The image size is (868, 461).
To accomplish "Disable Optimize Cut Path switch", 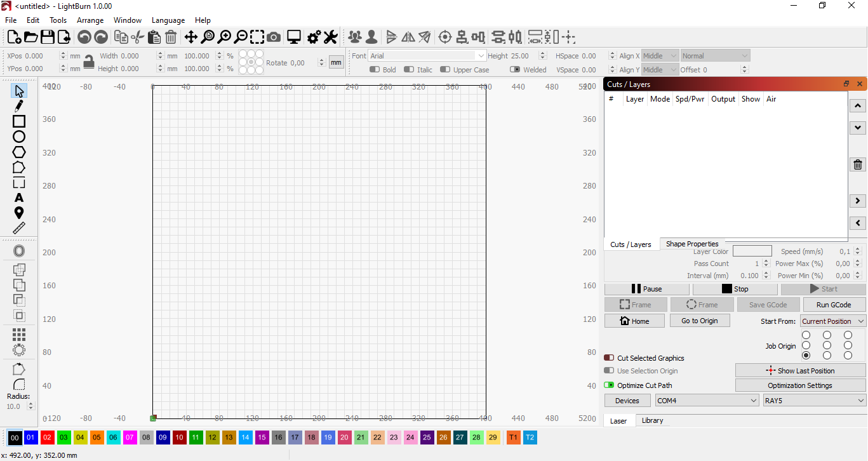I will (x=609, y=385).
